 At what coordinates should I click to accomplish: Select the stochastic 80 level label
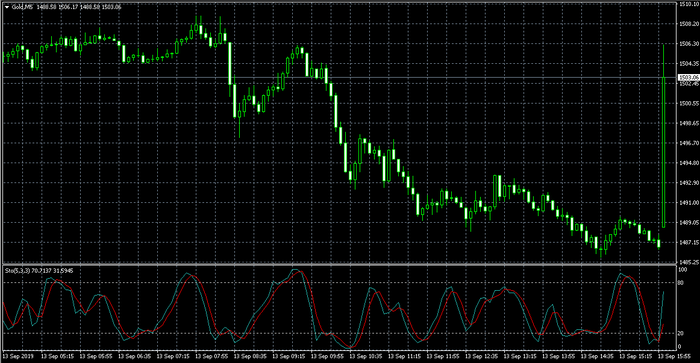tap(681, 283)
